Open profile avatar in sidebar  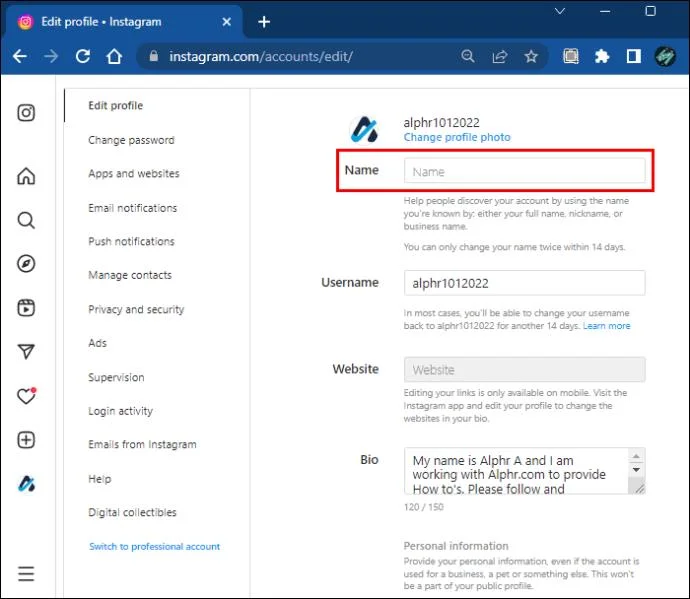pyautogui.click(x=26, y=484)
